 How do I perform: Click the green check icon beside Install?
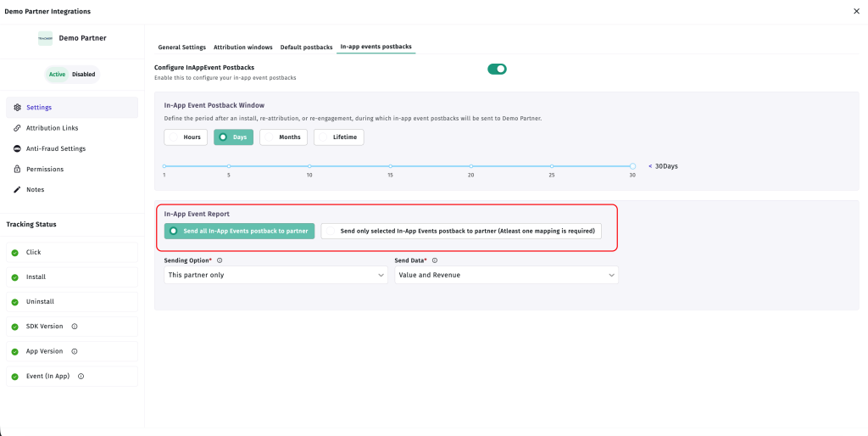pyautogui.click(x=15, y=277)
